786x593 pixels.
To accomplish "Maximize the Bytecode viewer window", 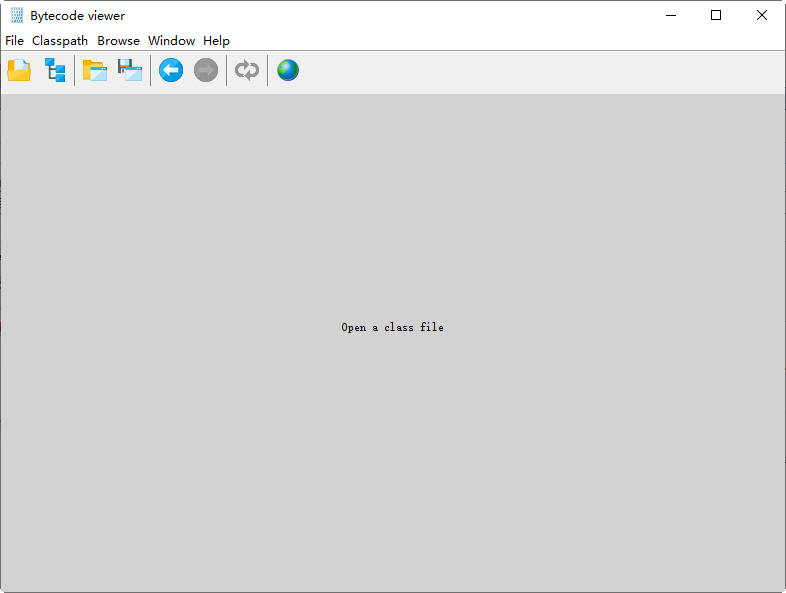I will pos(716,16).
